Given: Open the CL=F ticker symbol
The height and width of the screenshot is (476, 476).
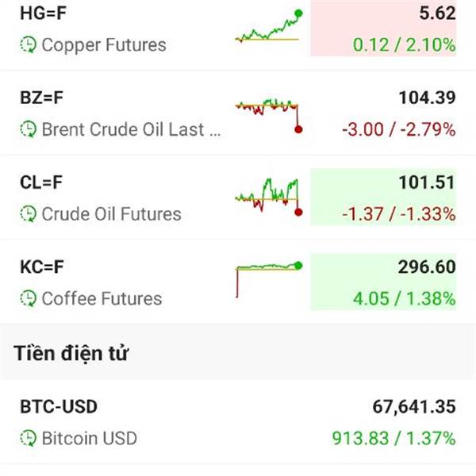Looking at the screenshot, I should pyautogui.click(x=41, y=182).
